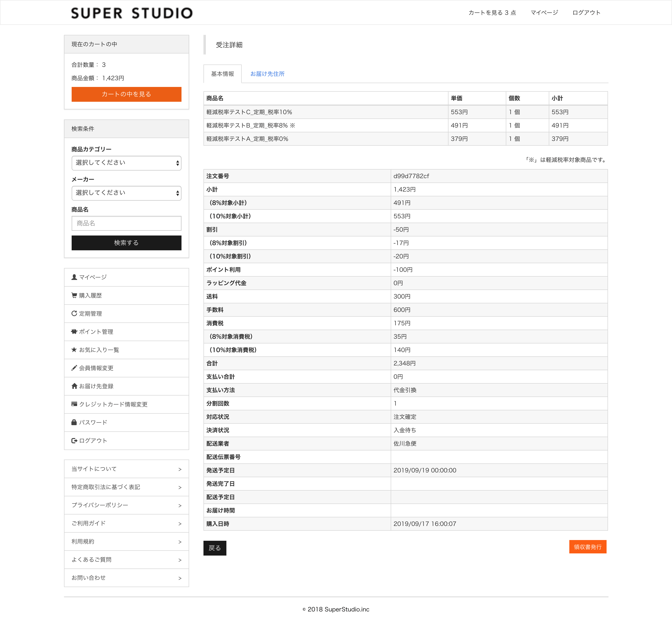Screen dimensions: 672x621
Task: Open 特定商取引法に基づく表記 link
Action: (126, 487)
